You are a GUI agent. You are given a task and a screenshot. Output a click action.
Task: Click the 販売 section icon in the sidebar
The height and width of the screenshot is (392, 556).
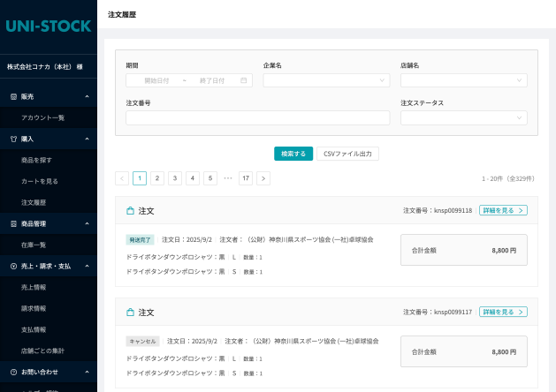point(13,96)
